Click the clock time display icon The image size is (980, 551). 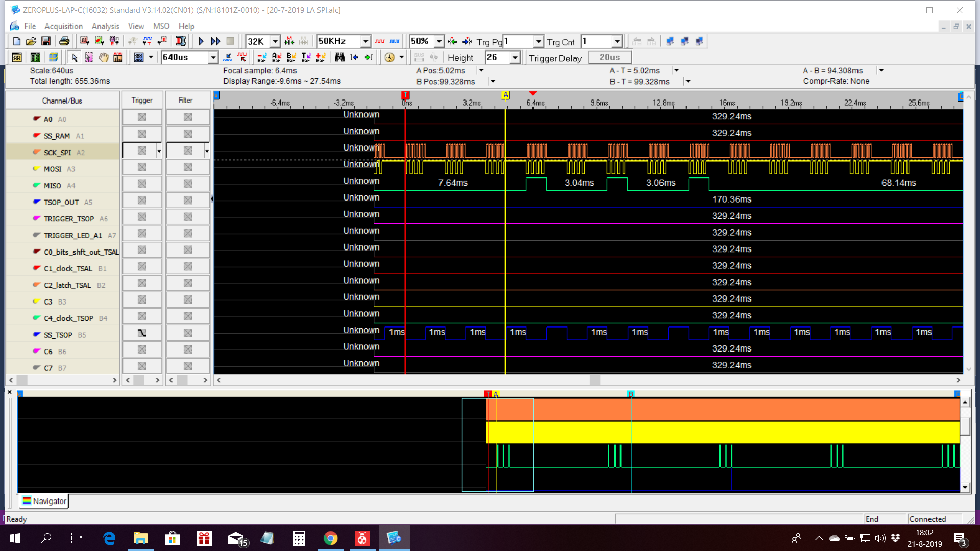[389, 57]
